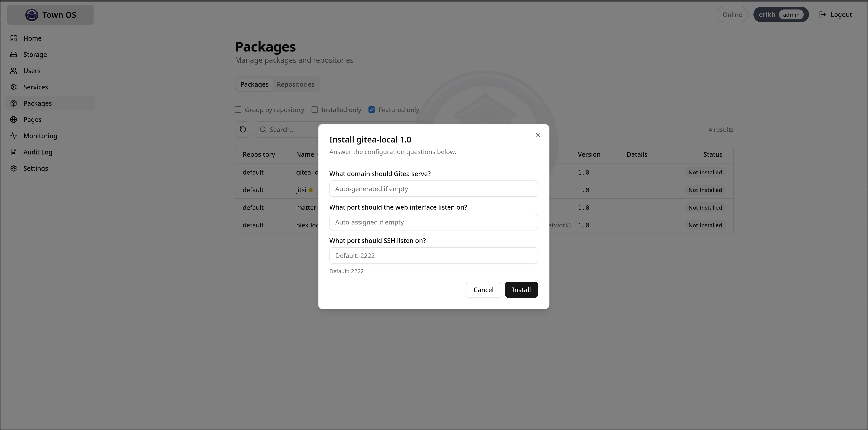Open the Audit Log
This screenshot has height=430, width=868.
coord(38,152)
